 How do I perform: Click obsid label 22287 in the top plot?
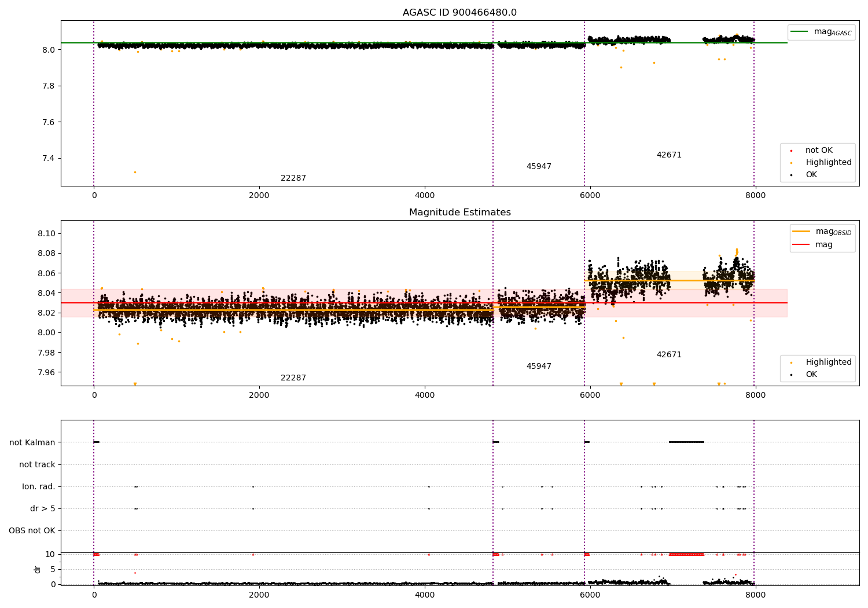[293, 178]
